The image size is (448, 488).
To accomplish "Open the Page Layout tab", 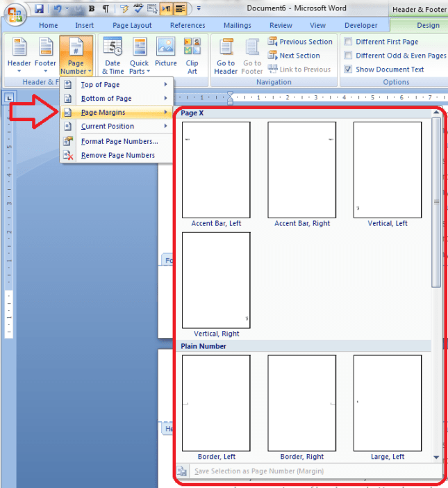I will 132,25.
